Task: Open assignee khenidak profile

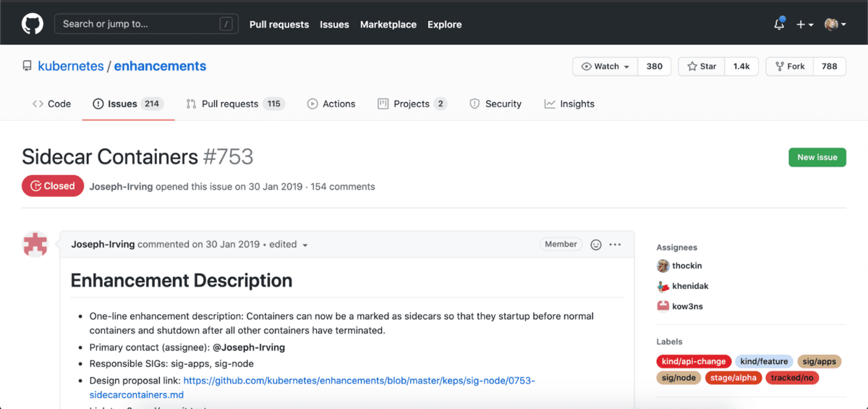Action: click(692, 286)
